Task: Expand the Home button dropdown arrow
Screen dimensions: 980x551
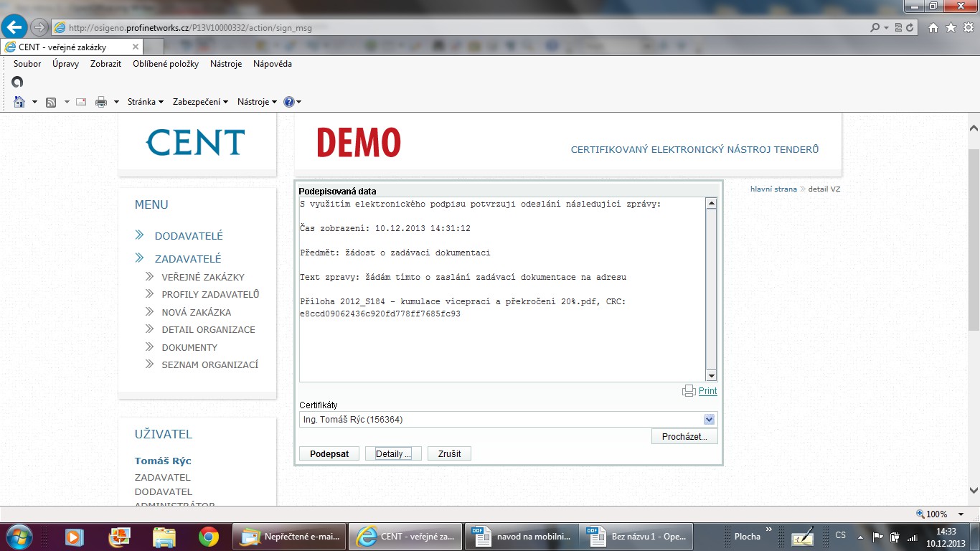Action: [x=34, y=102]
